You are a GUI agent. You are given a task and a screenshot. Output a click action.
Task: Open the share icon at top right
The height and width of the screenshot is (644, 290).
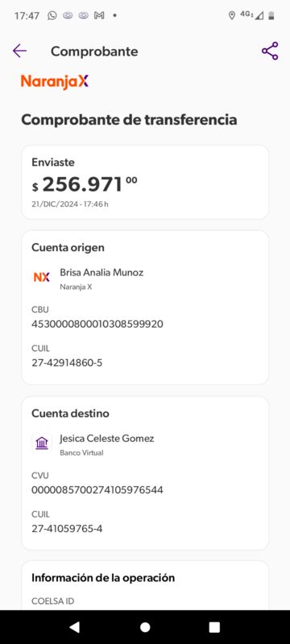pyautogui.click(x=270, y=51)
